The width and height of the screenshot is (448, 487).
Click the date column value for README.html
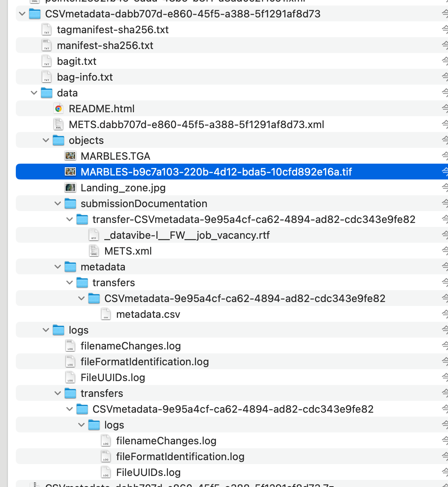[x=445, y=108]
